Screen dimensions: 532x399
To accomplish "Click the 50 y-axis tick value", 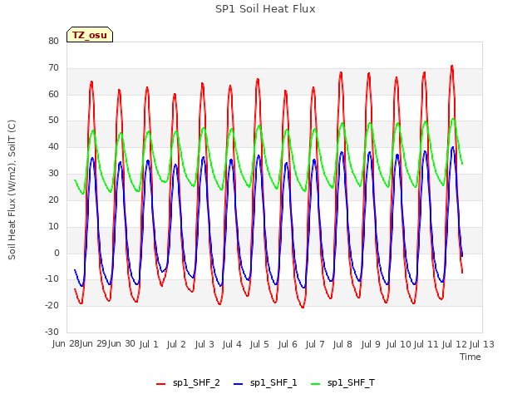I will [x=53, y=121].
